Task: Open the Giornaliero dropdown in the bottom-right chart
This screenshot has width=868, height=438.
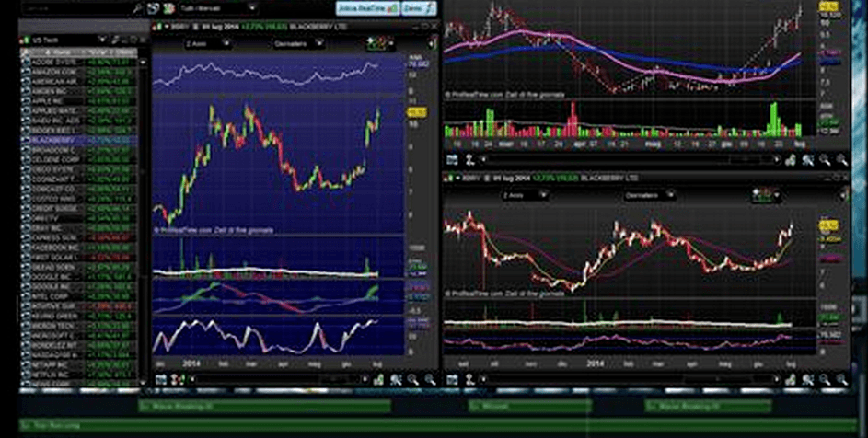Action: point(649,195)
